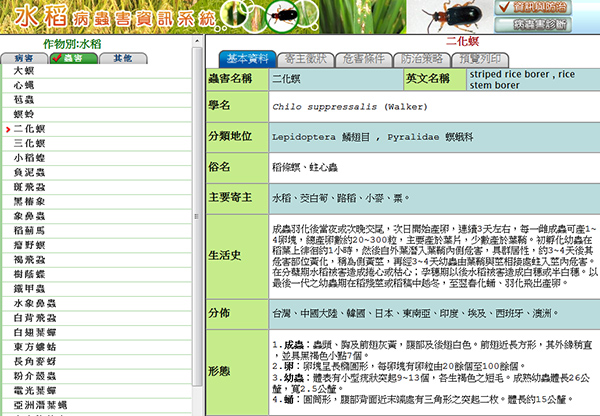
Task: Click the red arrow marker beside 二化螟
Action: tap(8, 130)
